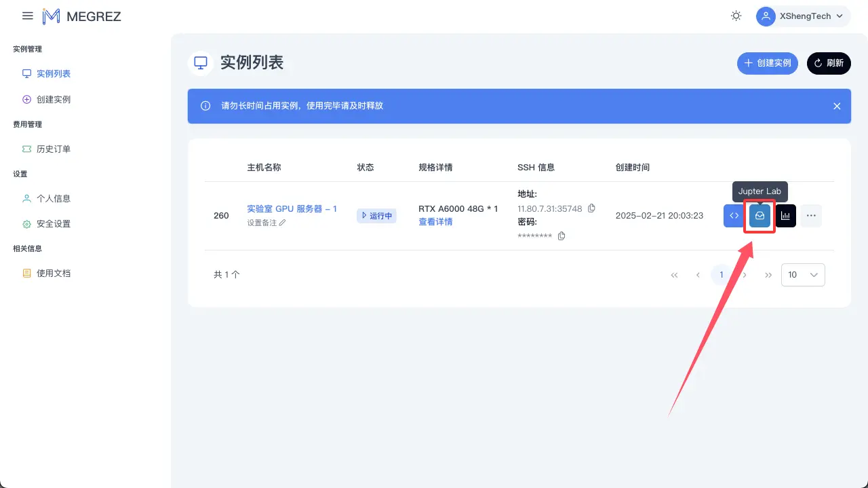Click the hamburger menu beside the MEGREZ logo
Image resolution: width=868 pixels, height=488 pixels.
(27, 16)
